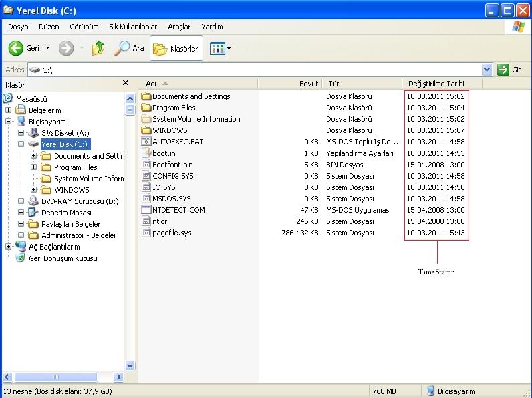The height and width of the screenshot is (398, 532).
Task: Select the Program Files folder icon in list
Action: pos(146,108)
